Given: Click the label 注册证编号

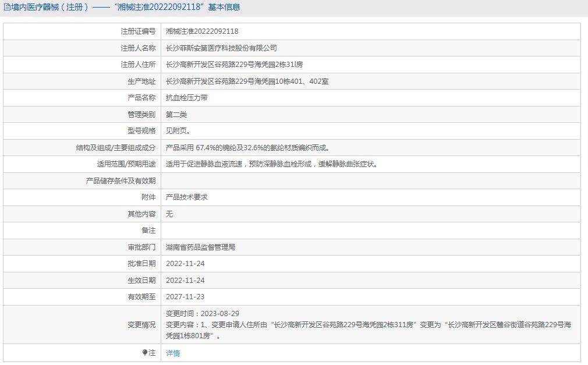Looking at the screenshot, I should pyautogui.click(x=138, y=31).
